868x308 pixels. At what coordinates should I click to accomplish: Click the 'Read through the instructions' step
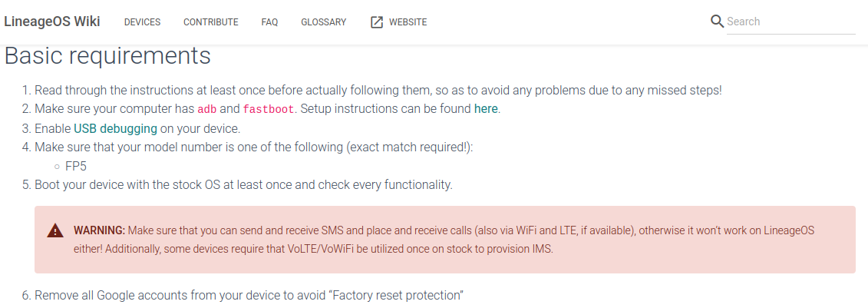click(378, 90)
